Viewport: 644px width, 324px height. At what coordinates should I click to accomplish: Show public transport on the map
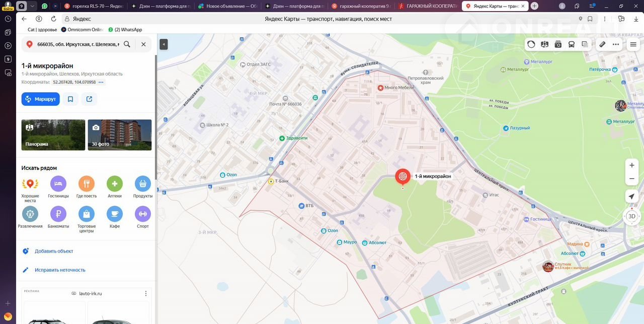pyautogui.click(x=572, y=44)
